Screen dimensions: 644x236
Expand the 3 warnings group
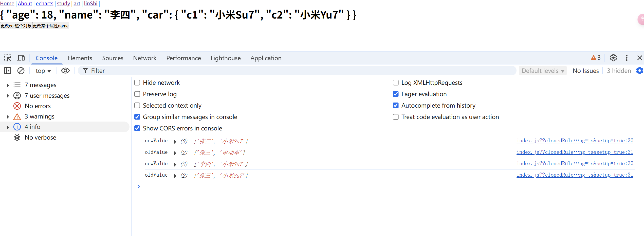tap(8, 117)
